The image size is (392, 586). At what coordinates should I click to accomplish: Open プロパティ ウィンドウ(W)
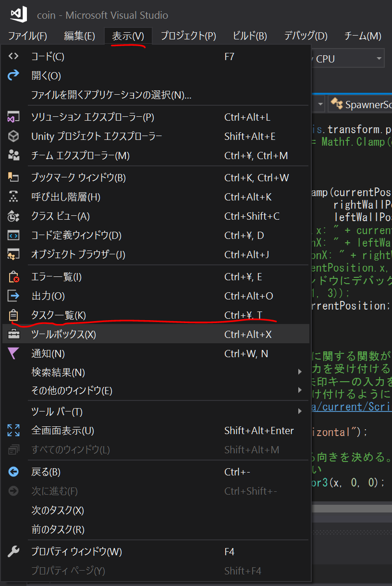tap(156, 551)
